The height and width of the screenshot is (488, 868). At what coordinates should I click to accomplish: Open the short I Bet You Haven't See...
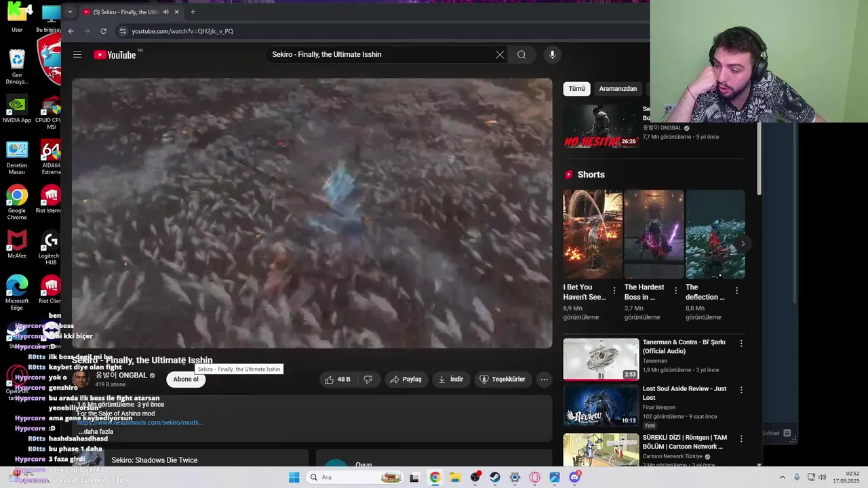pos(593,235)
